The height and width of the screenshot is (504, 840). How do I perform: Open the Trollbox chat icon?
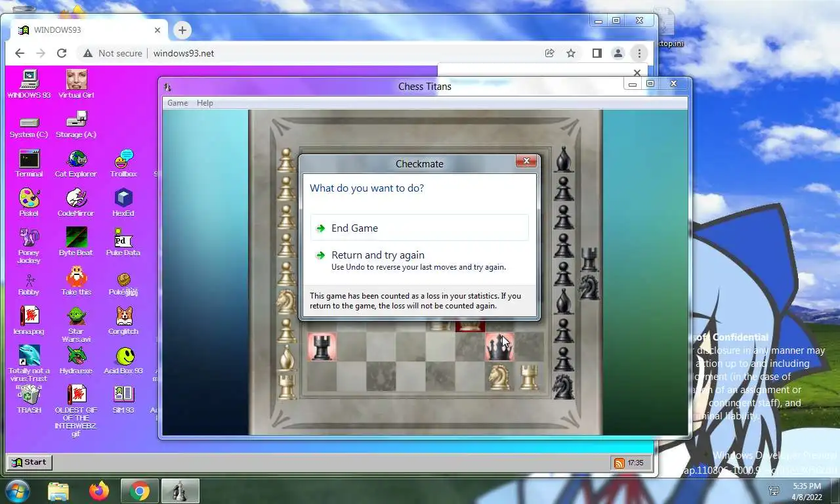point(123,163)
